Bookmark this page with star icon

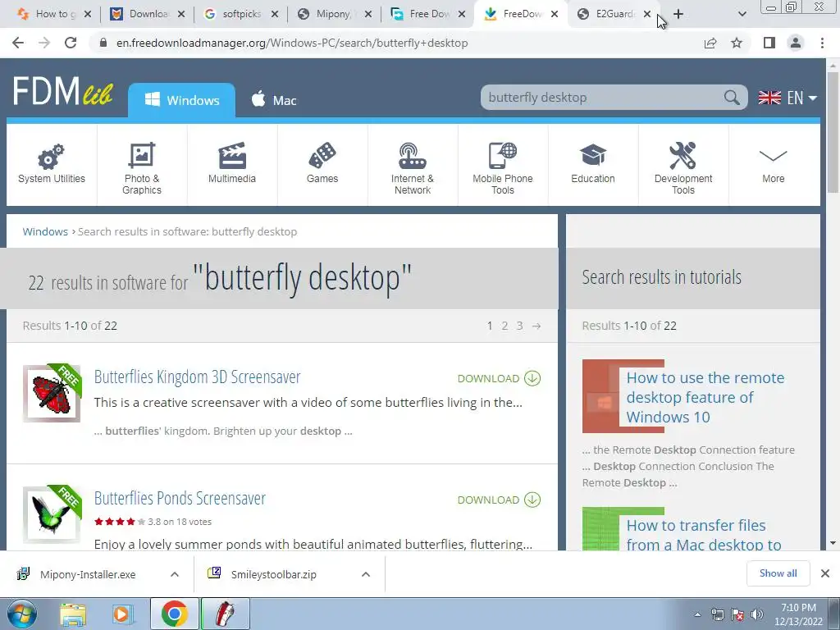point(737,43)
